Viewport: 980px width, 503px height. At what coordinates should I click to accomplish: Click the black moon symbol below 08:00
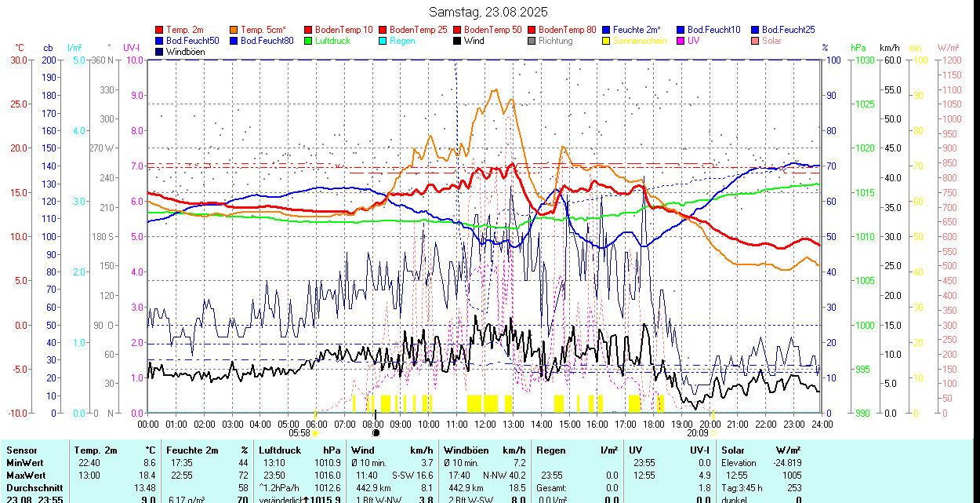point(376,432)
